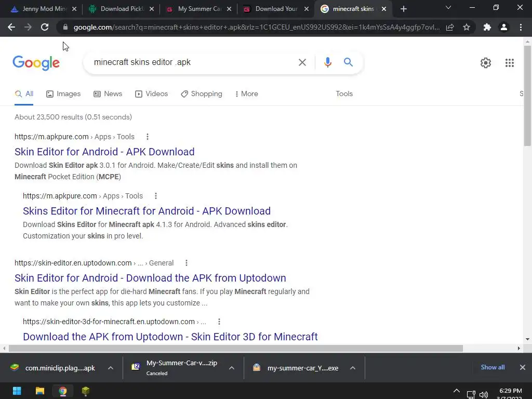Open Minecraft block icon in taskbar
The image size is (532, 399).
tap(86, 391)
